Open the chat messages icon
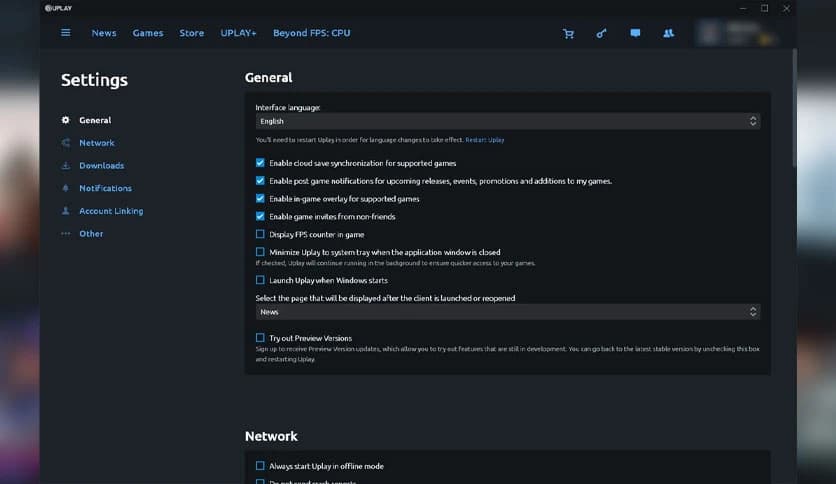 (x=635, y=33)
